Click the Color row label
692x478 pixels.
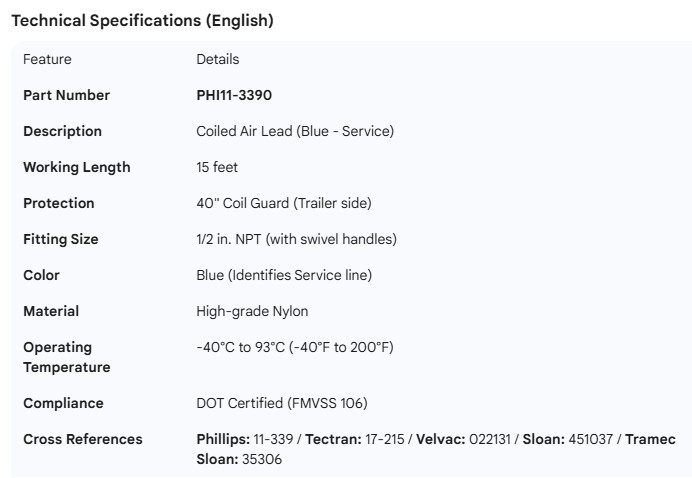[41, 275]
